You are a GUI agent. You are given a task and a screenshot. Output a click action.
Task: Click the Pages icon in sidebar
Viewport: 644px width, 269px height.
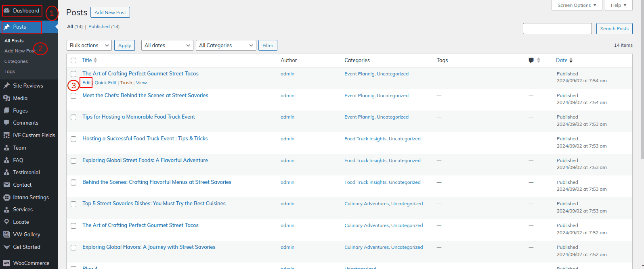point(6,111)
